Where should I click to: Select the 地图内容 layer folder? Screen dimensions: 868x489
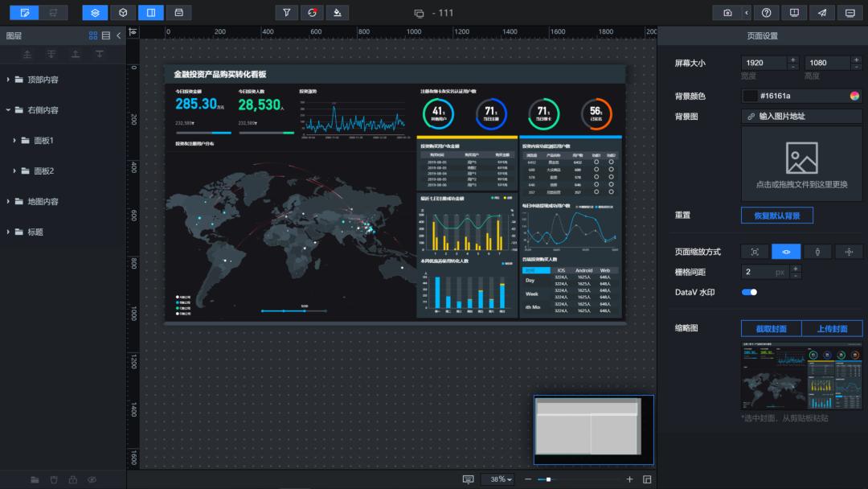tap(43, 202)
